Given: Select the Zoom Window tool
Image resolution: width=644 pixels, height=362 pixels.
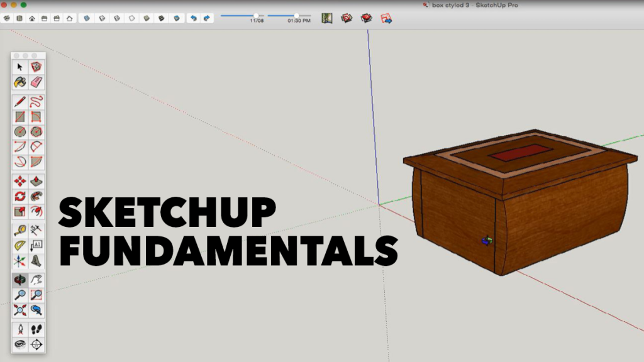Looking at the screenshot, I should click(36, 295).
